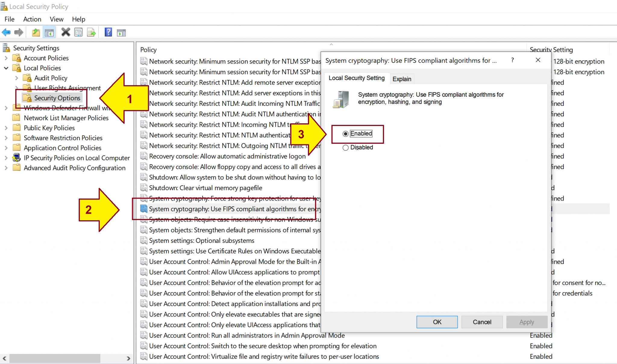Screen dimensions: 617x364
Task: Select the Disabled radio button
Action: click(346, 148)
